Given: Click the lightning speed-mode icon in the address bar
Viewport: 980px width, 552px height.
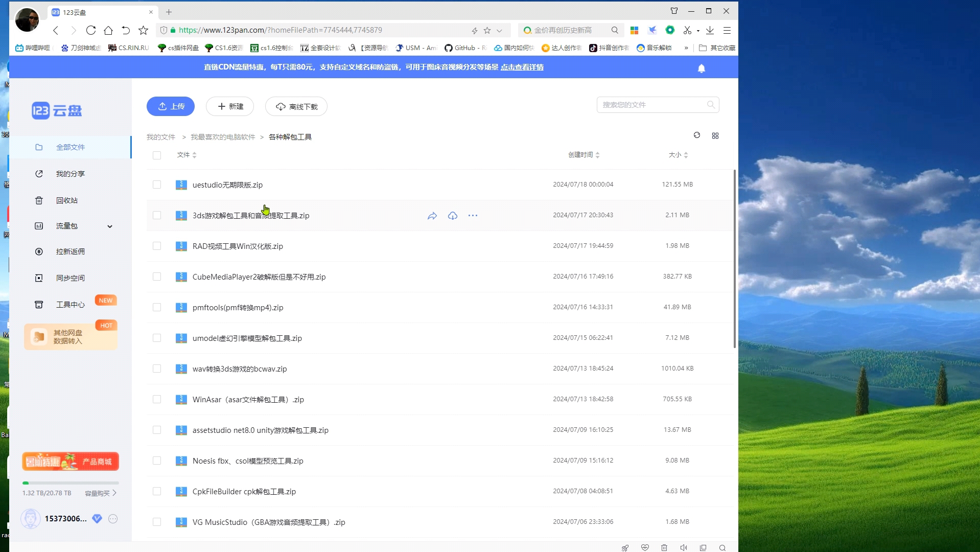Looking at the screenshot, I should (x=474, y=31).
